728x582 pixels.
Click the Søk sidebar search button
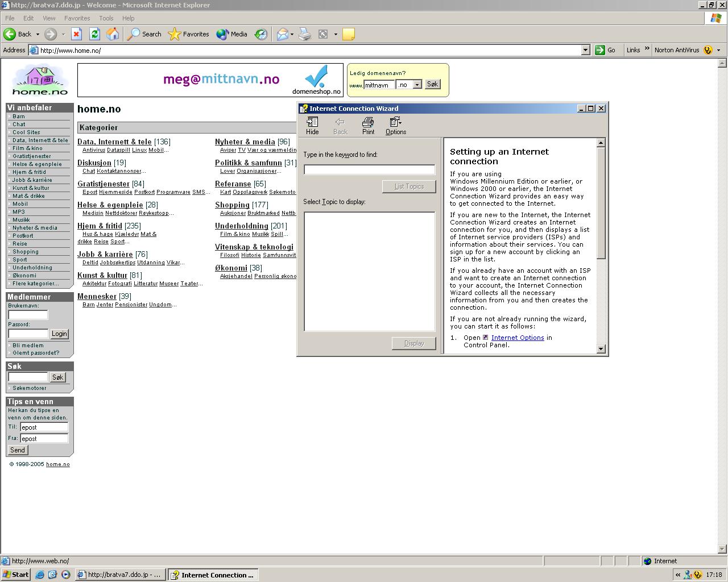[57, 377]
